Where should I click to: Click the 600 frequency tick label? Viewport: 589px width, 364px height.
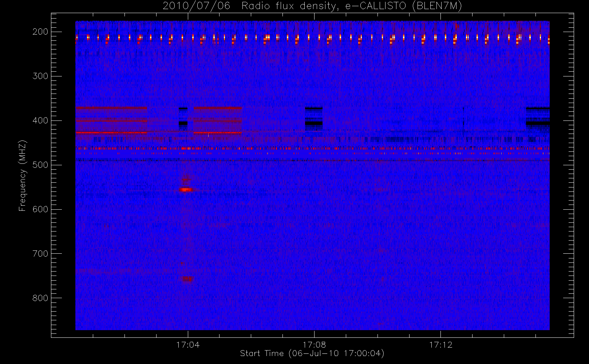click(x=40, y=209)
